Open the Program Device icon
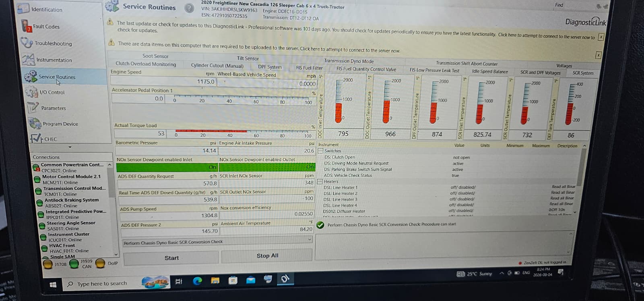This screenshot has height=301, width=644. 35,123
